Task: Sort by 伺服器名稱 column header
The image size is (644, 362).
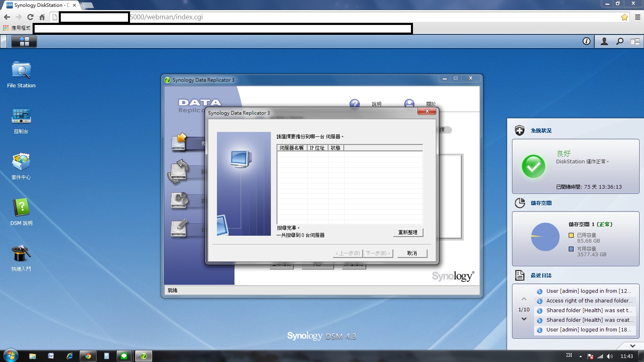Action: point(292,148)
